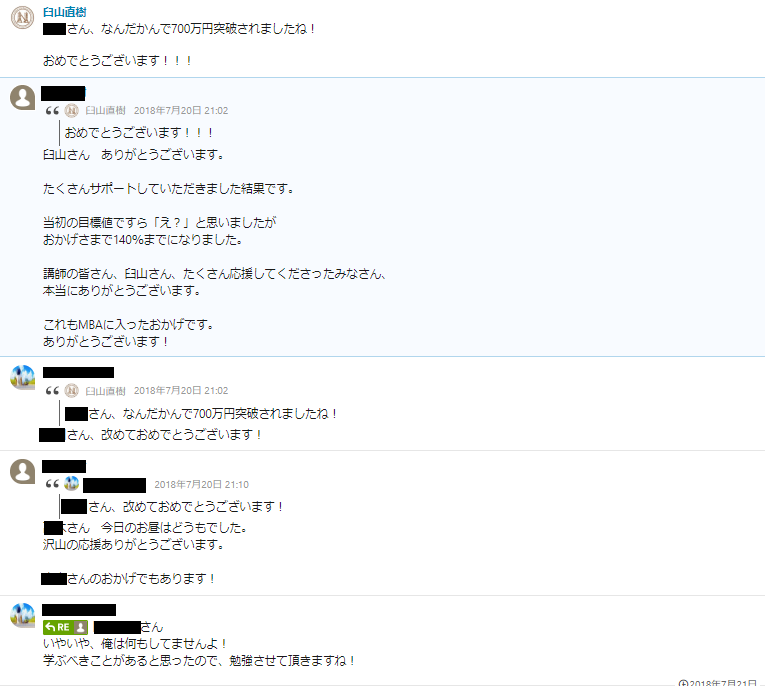
Task: Click the small 臼山直樹 avatar in the second quote header
Action: (72, 391)
